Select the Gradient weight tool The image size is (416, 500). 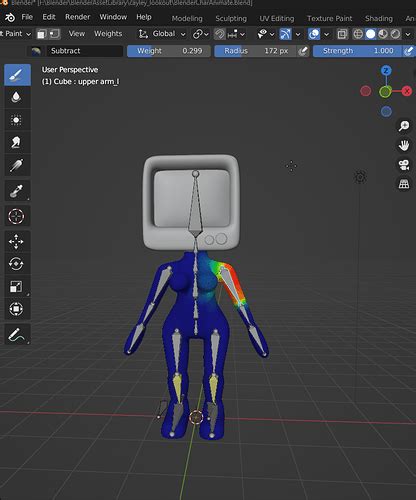17,165
